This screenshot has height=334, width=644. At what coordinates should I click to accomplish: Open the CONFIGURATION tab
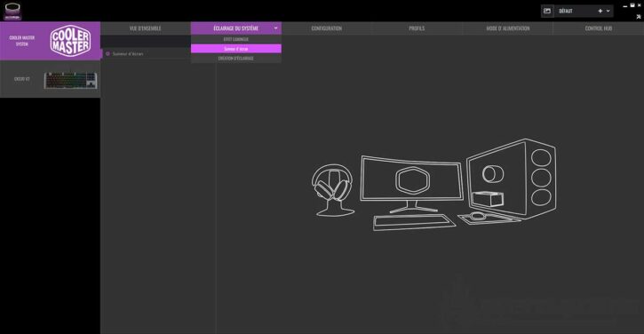[327, 28]
